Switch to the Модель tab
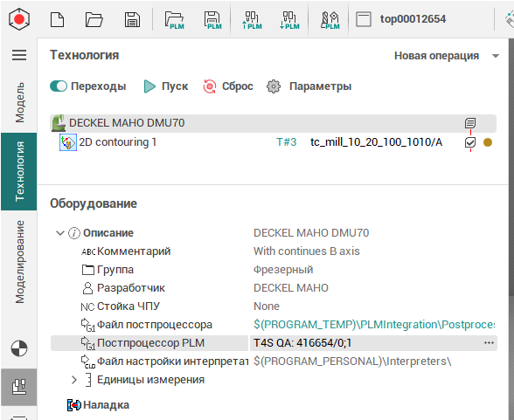 (19, 102)
